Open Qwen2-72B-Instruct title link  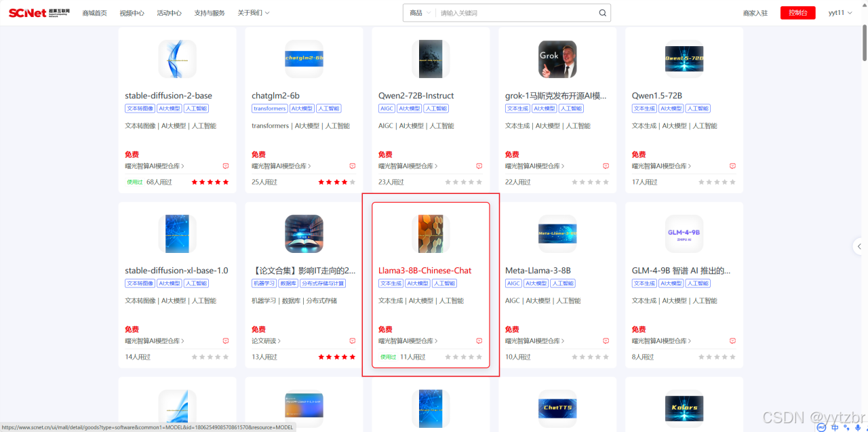[416, 96]
